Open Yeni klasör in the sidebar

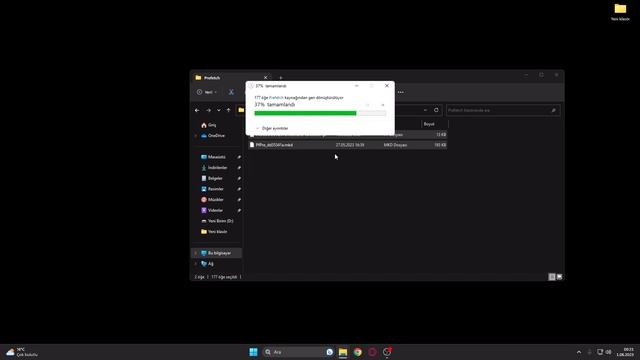click(214, 231)
